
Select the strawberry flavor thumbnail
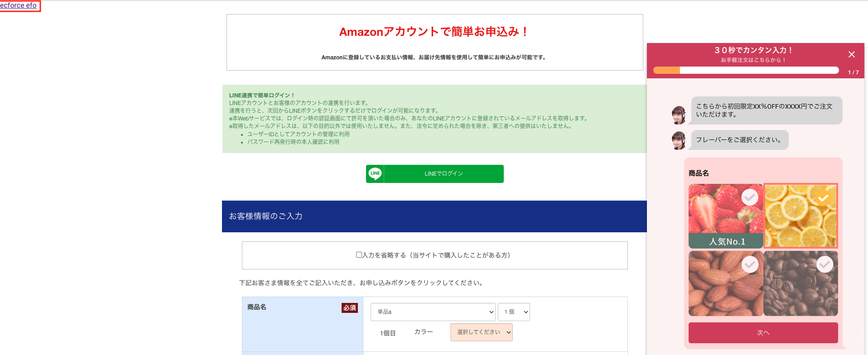(726, 216)
